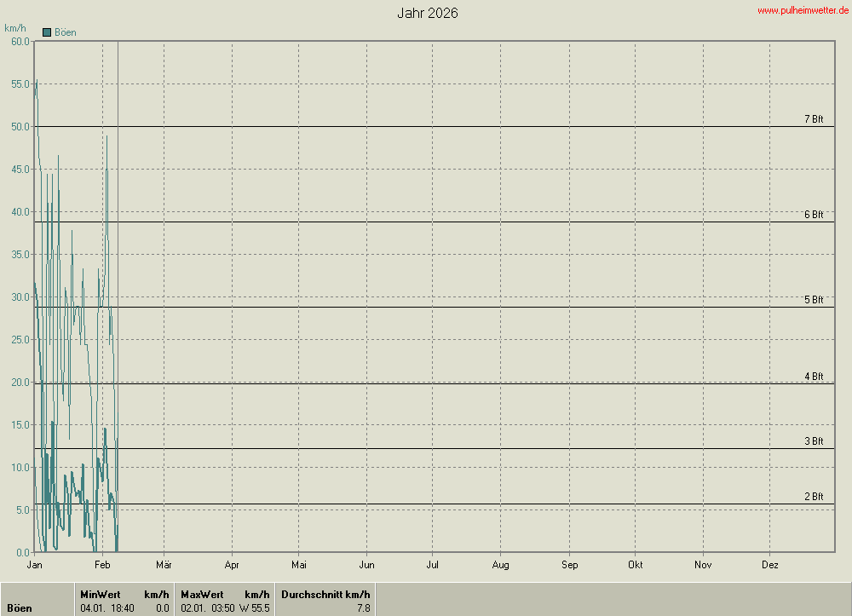Click the 2 Bft threshold line label
The height and width of the screenshot is (616, 852).
pyautogui.click(x=814, y=497)
